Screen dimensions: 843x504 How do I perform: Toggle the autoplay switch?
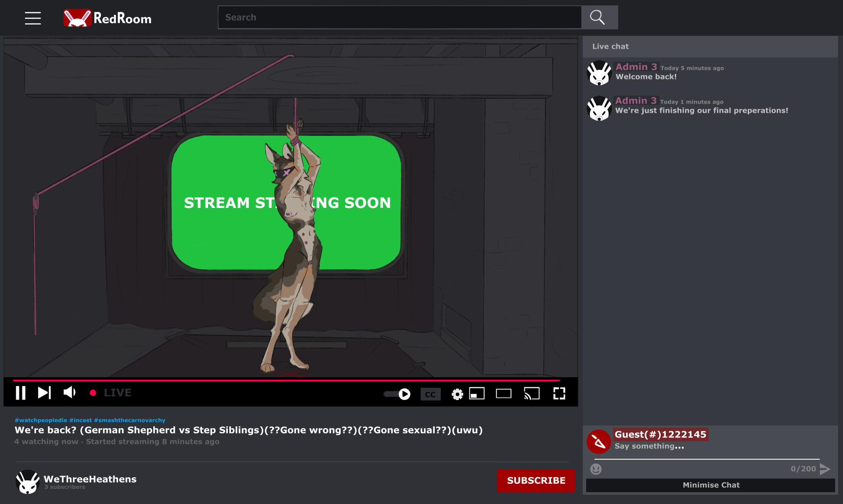click(397, 394)
